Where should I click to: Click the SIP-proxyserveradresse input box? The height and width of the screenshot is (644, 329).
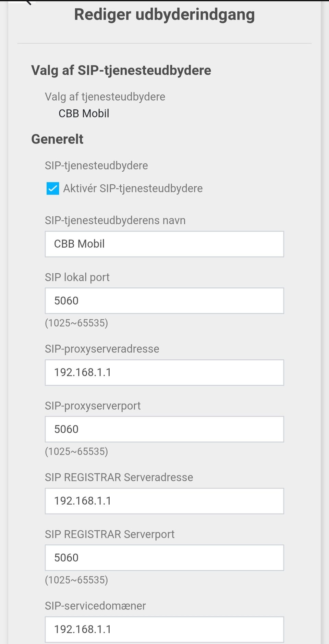164,372
